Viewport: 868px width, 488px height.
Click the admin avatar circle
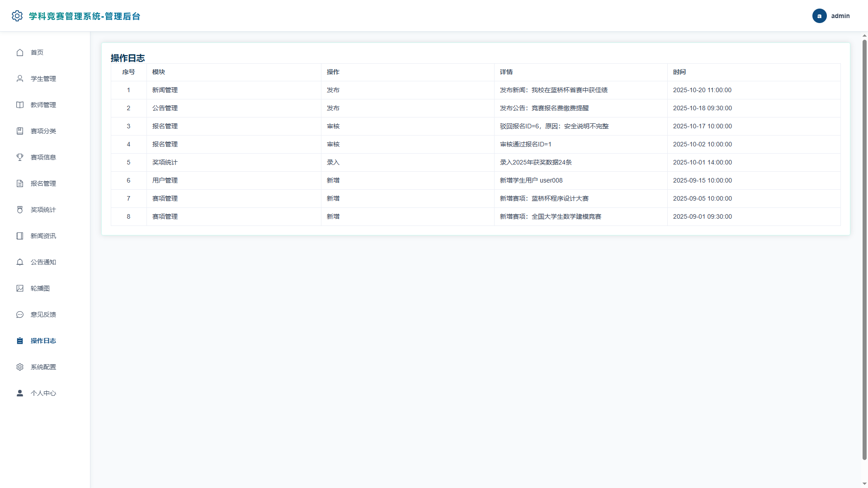click(819, 16)
